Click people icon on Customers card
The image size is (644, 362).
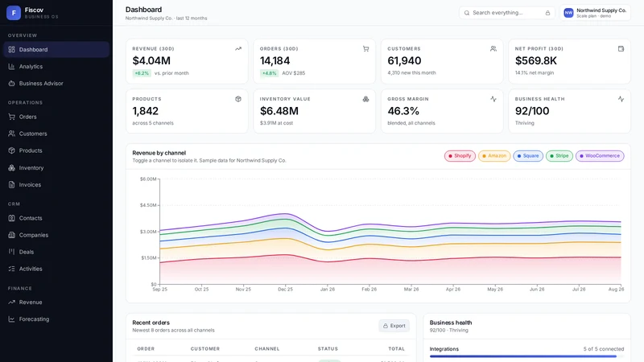pos(493,49)
